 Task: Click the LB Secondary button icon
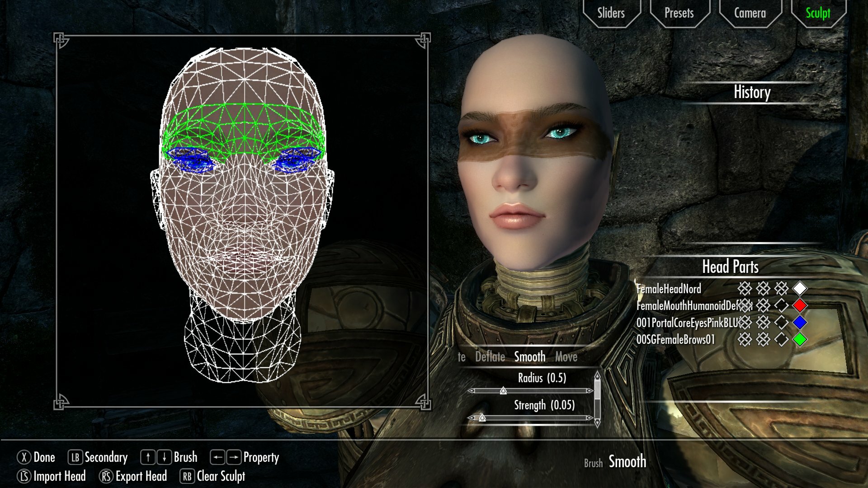pos(75,457)
